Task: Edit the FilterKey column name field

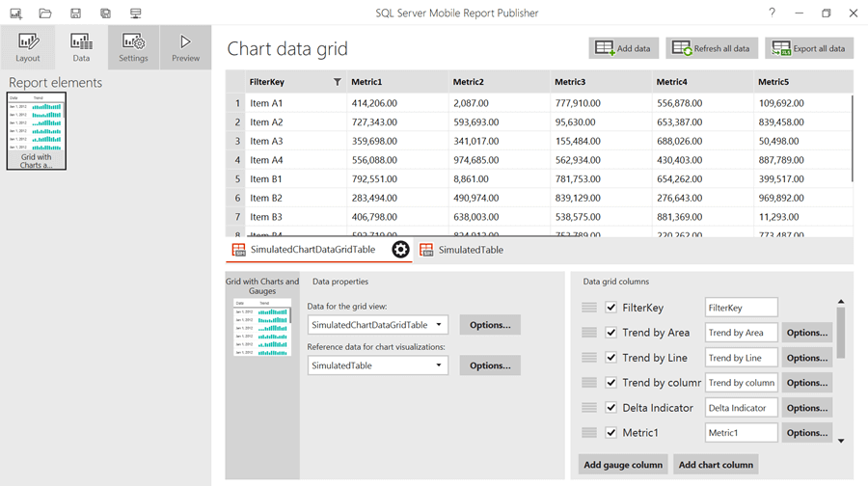Action: pyautogui.click(x=742, y=308)
